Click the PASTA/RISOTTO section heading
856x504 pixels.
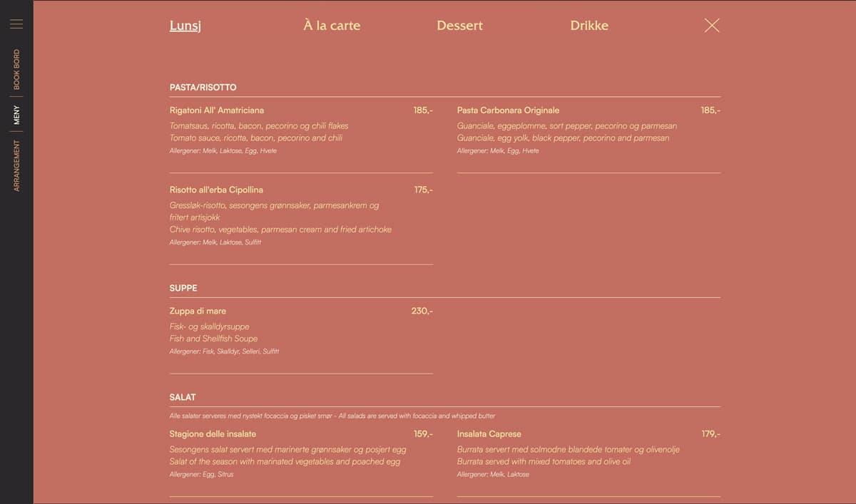coord(203,88)
